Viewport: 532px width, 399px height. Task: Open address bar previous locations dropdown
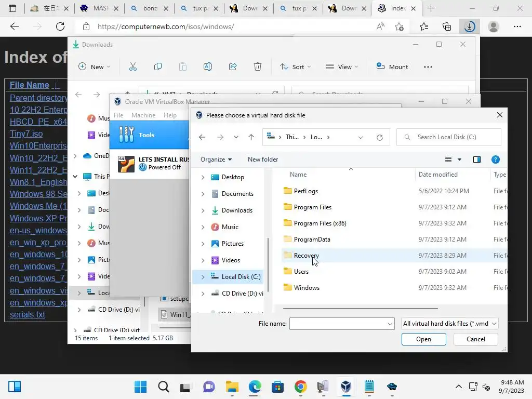click(361, 137)
